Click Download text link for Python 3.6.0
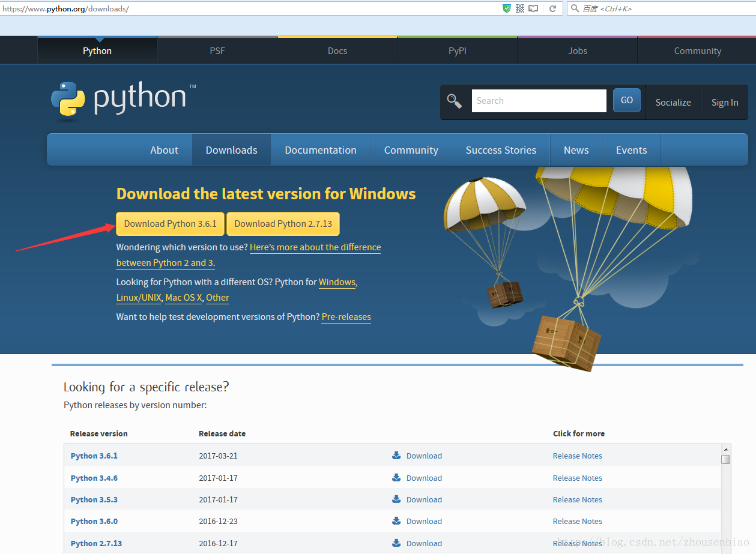 point(424,521)
